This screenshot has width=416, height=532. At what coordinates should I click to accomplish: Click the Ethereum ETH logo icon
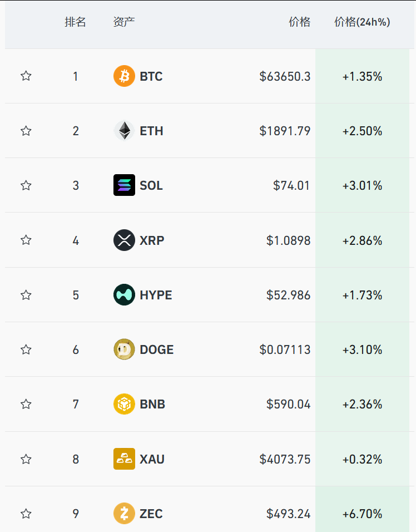tap(124, 131)
